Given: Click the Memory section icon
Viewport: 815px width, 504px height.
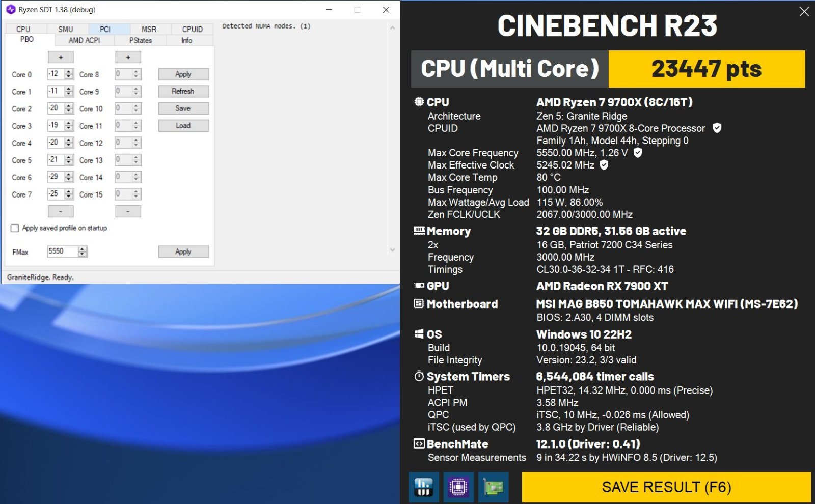Looking at the screenshot, I should (x=419, y=231).
